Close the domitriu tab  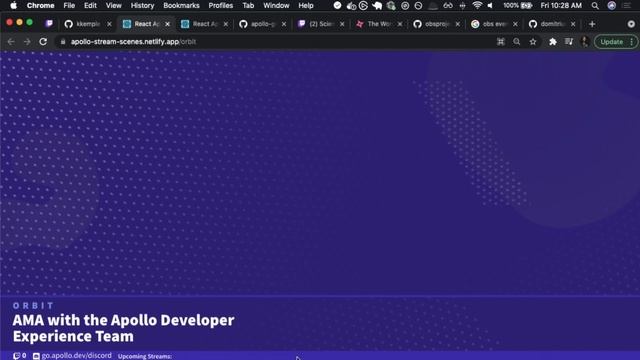click(x=573, y=24)
